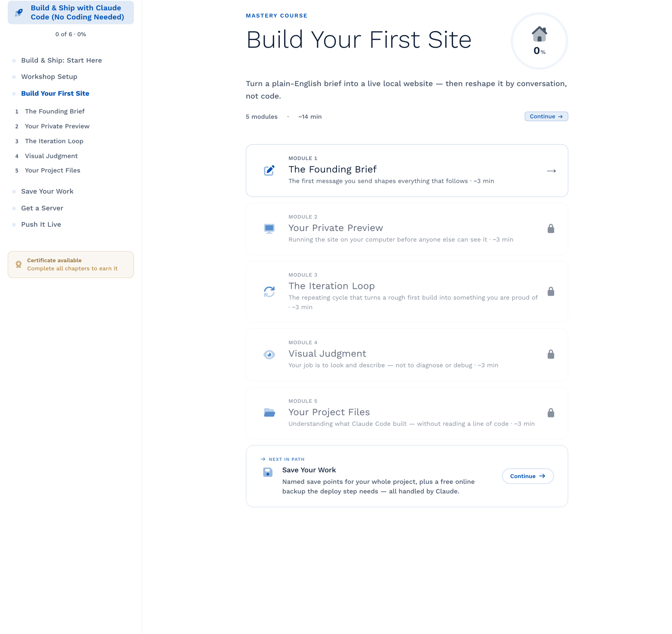The height and width of the screenshot is (634, 672).
Task: Open the arrow on The Founding Brief card
Action: [551, 171]
